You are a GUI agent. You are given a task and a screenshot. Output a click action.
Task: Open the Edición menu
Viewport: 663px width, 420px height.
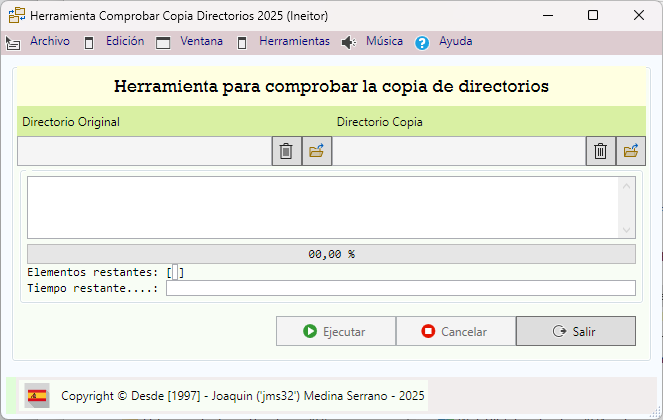[125, 41]
